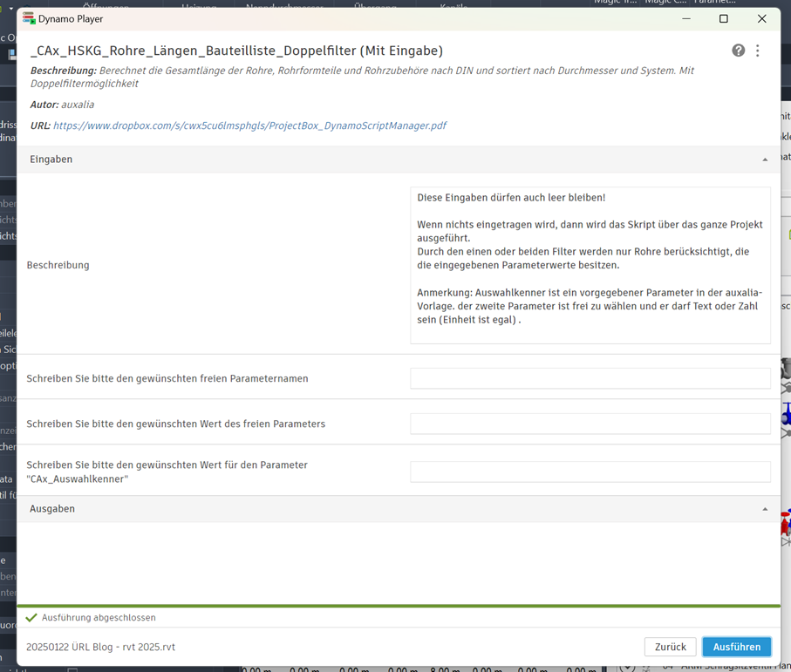Click the 'Ausführung abgeschlossen' status message
The width and height of the screenshot is (791, 672).
coord(99,617)
